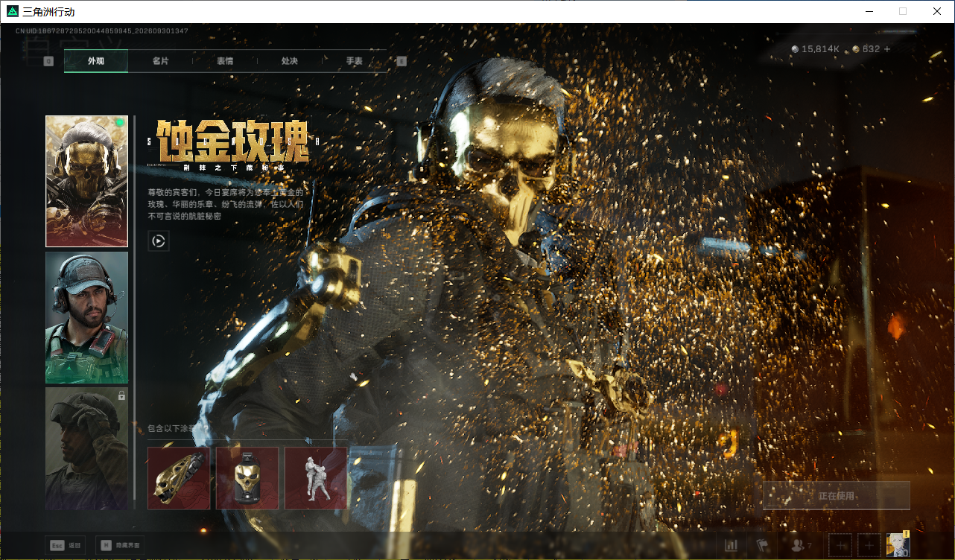The height and width of the screenshot is (560, 955).
Task: Click the active 外观 tab
Action: [x=96, y=61]
